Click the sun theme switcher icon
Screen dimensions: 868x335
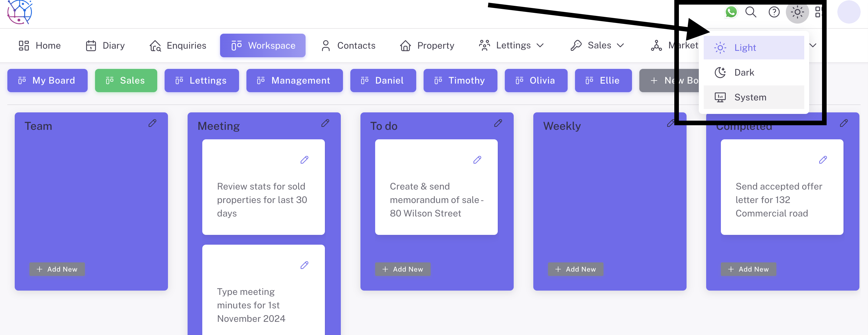797,12
